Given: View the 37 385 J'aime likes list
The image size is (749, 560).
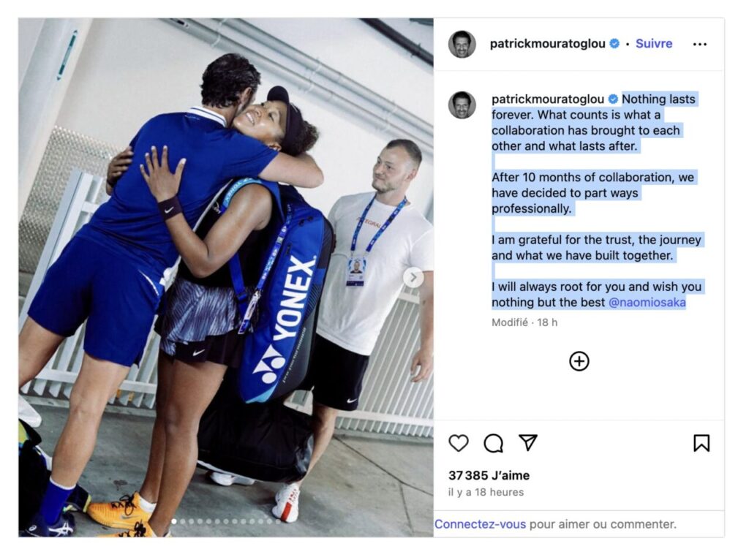Looking at the screenshot, I should point(489,475).
